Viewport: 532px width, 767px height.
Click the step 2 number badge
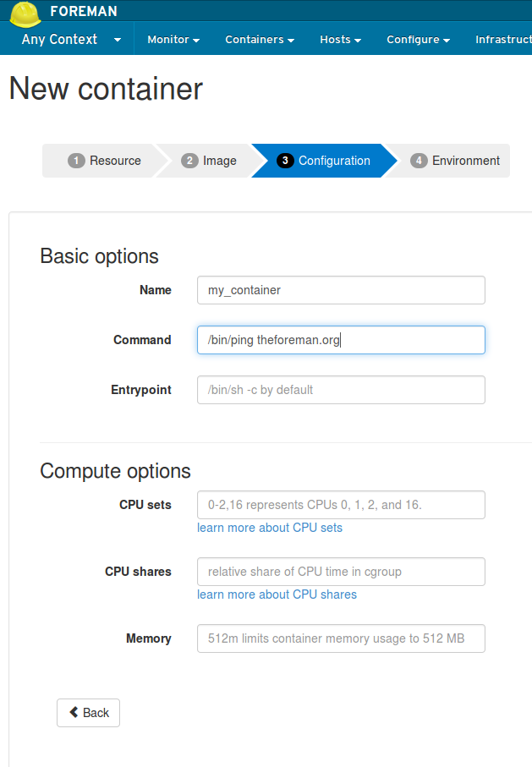pos(190,161)
